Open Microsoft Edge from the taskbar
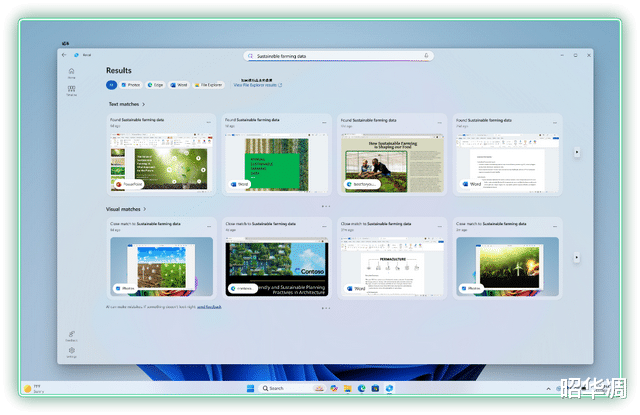Image resolution: width=640 pixels, height=415 pixels. pos(361,388)
